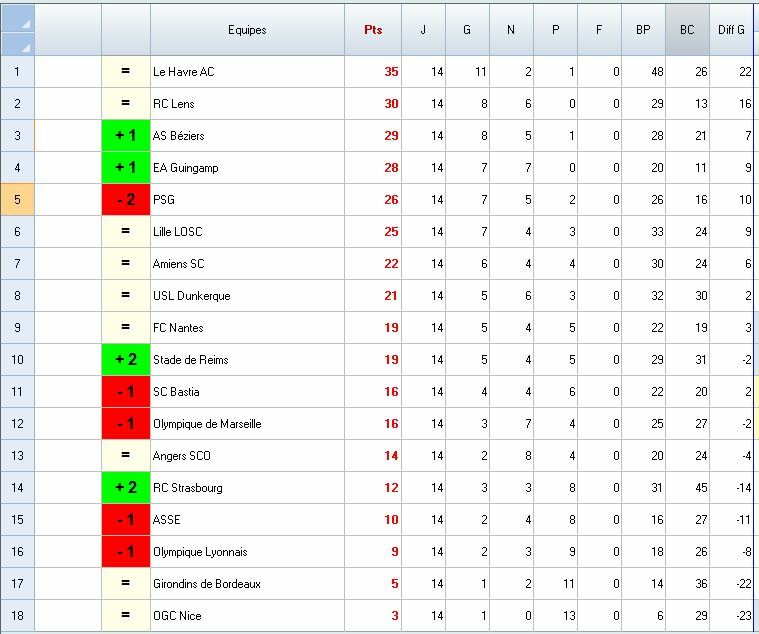Click the Girondins de Bordeaux team cell
Screen dimensions: 759x634
pos(207,584)
